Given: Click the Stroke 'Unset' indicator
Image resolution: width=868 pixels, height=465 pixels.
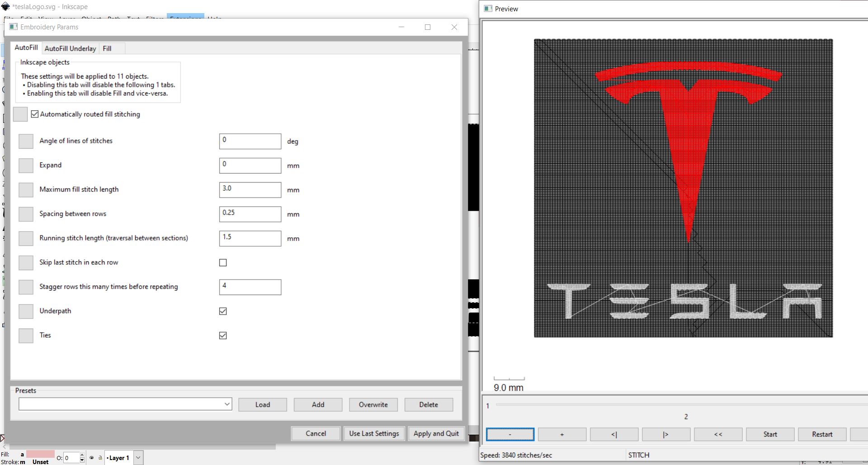Looking at the screenshot, I should point(40,462).
